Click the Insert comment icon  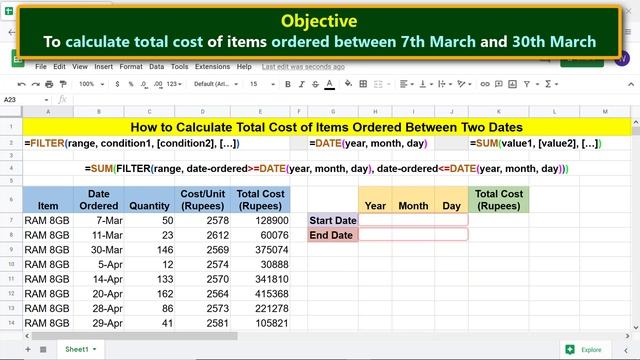[499, 84]
